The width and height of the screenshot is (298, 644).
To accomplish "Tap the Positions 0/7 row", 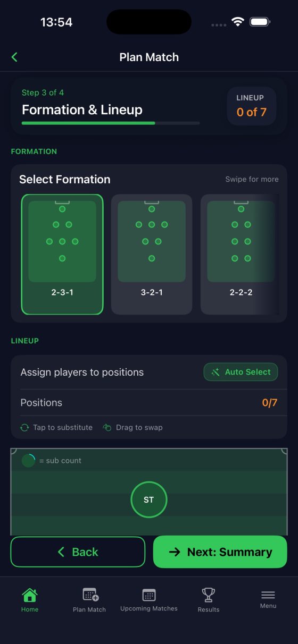I will 149,403.
